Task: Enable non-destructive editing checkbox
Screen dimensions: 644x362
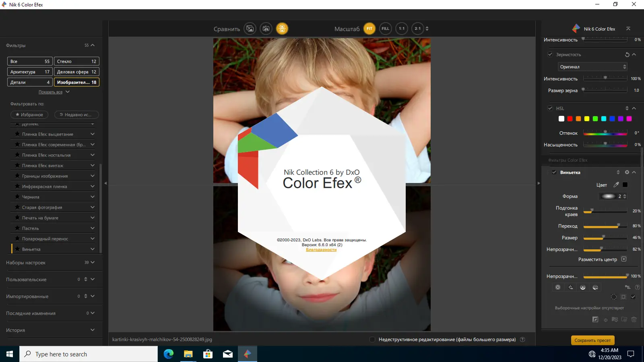Action: pyautogui.click(x=372, y=339)
